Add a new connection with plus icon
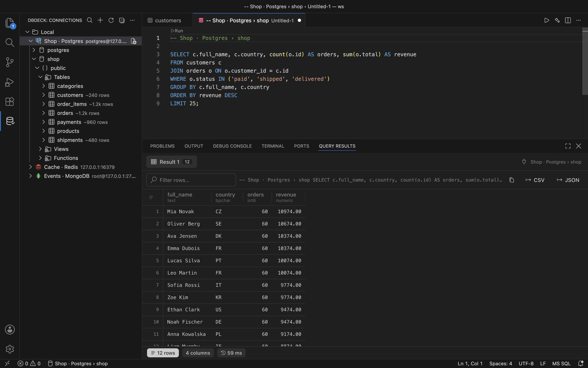This screenshot has width=588, height=368. pyautogui.click(x=100, y=20)
